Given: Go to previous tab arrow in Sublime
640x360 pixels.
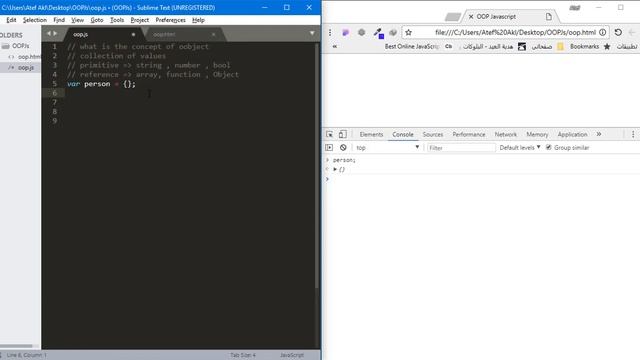Looking at the screenshot, I should point(49,33).
